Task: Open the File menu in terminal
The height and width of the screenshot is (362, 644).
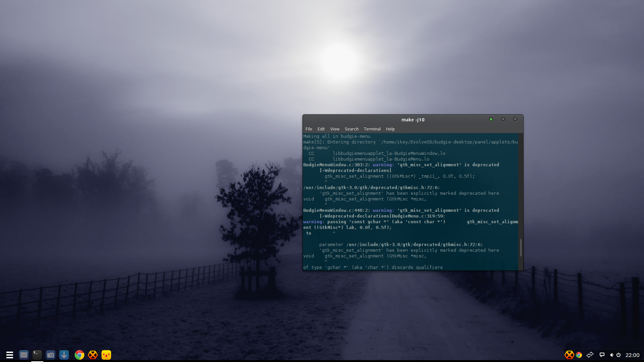Action: [309, 129]
